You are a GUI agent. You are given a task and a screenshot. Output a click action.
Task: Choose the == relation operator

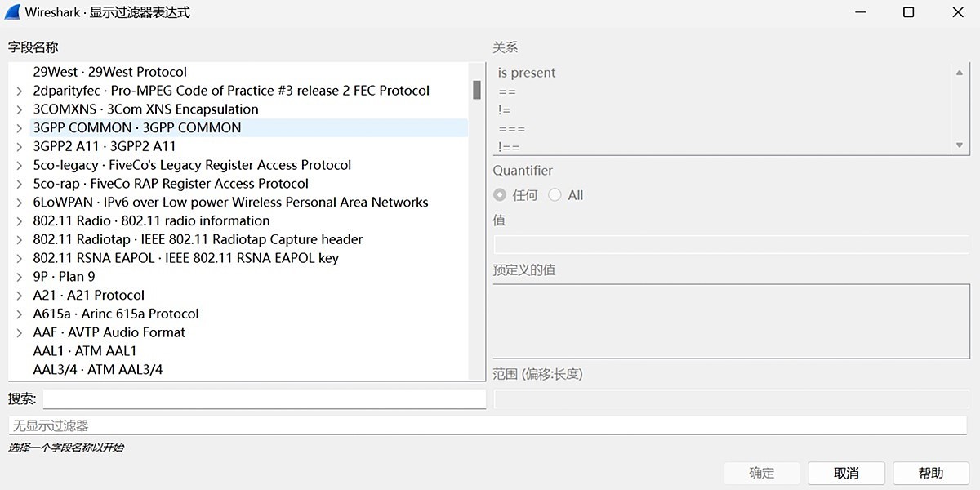pyautogui.click(x=508, y=91)
